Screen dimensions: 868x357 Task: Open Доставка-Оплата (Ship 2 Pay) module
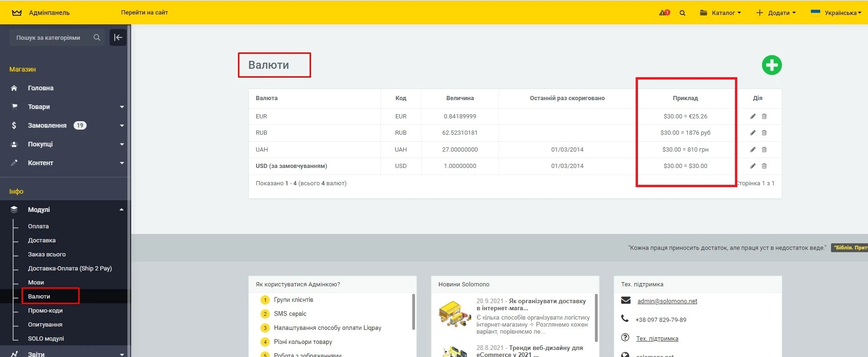[x=70, y=269]
